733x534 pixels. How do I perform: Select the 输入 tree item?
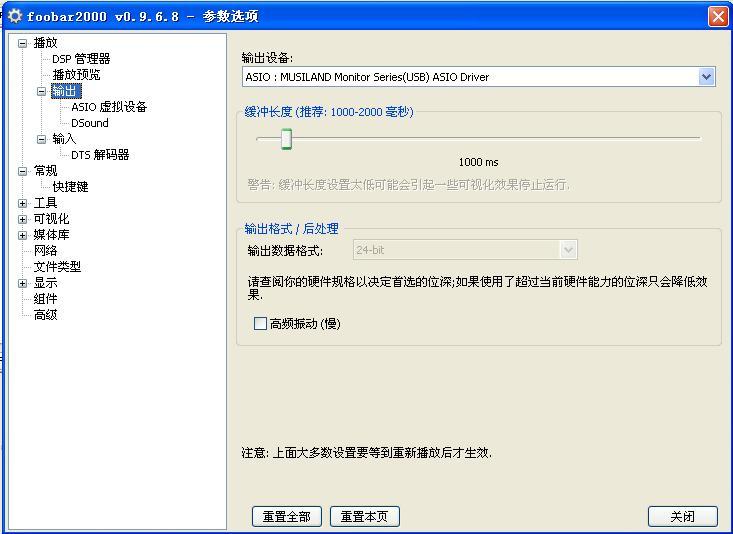(x=64, y=139)
